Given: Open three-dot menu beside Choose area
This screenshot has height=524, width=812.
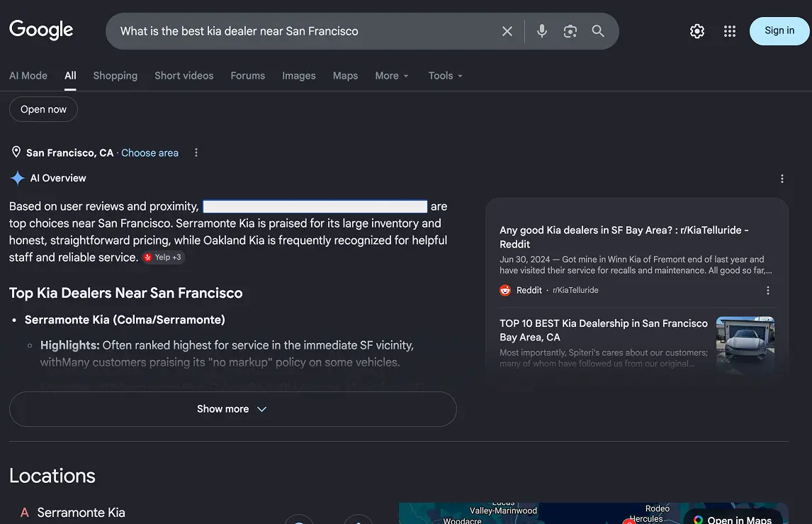Looking at the screenshot, I should pyautogui.click(x=196, y=152).
